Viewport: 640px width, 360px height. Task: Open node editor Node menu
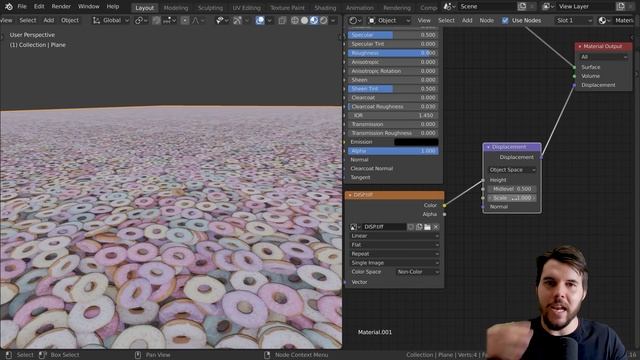[487, 20]
